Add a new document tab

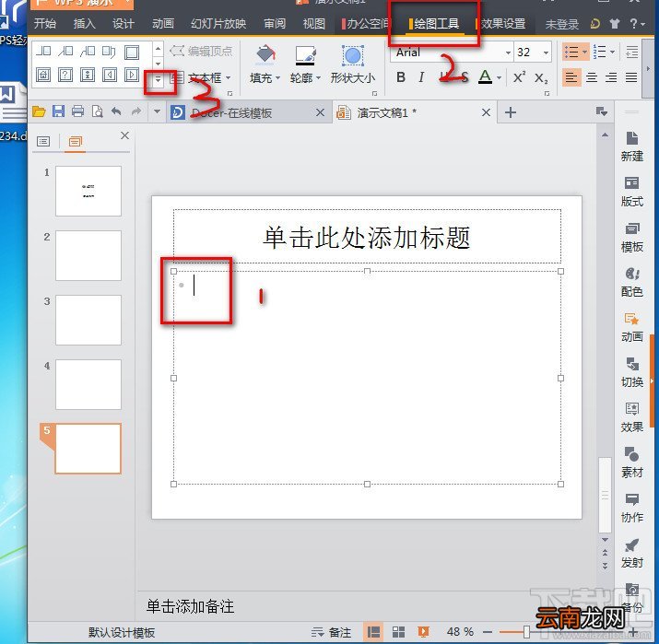[511, 112]
